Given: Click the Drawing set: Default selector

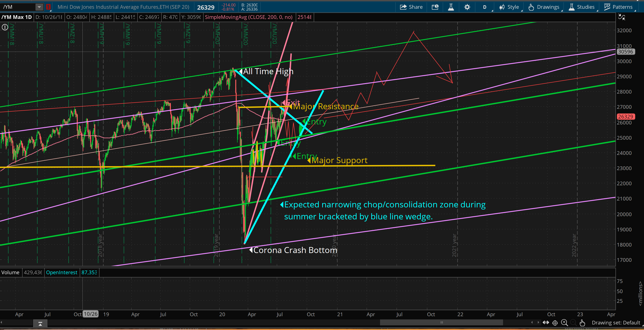Looking at the screenshot, I should (x=616, y=323).
